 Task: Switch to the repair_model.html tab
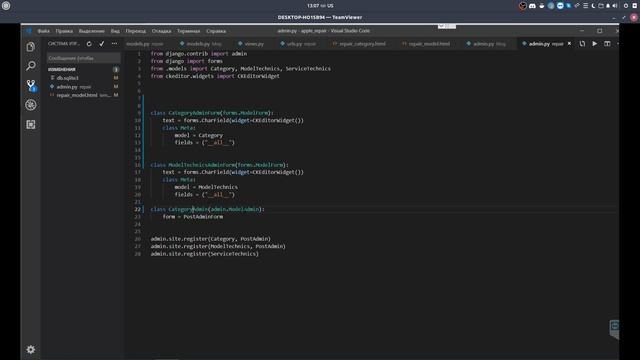428,44
